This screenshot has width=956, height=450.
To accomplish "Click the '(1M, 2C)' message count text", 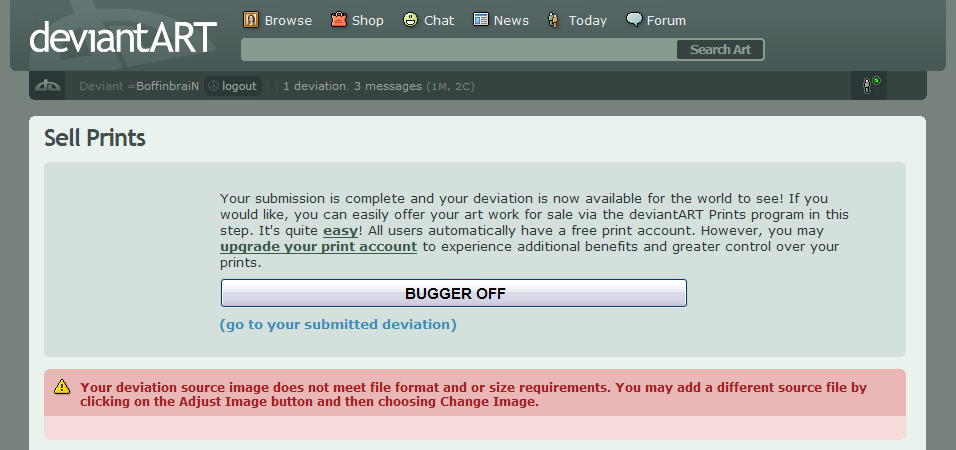I will tap(450, 87).
